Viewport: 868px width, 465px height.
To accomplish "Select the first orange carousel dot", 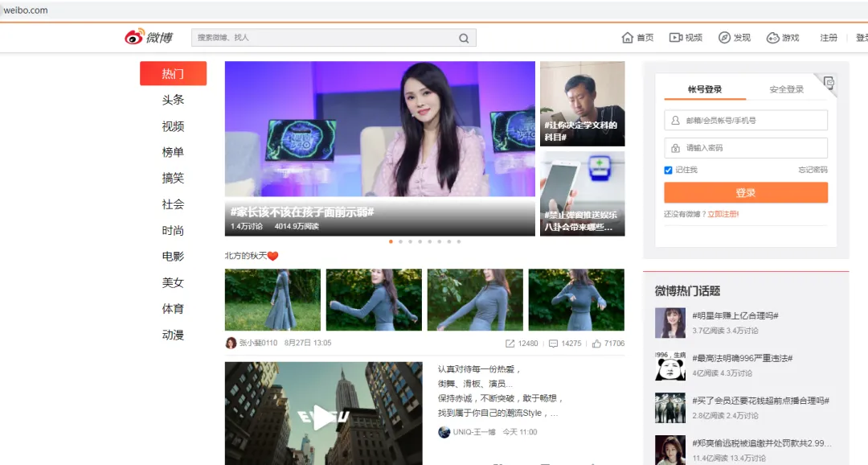I will coord(391,241).
